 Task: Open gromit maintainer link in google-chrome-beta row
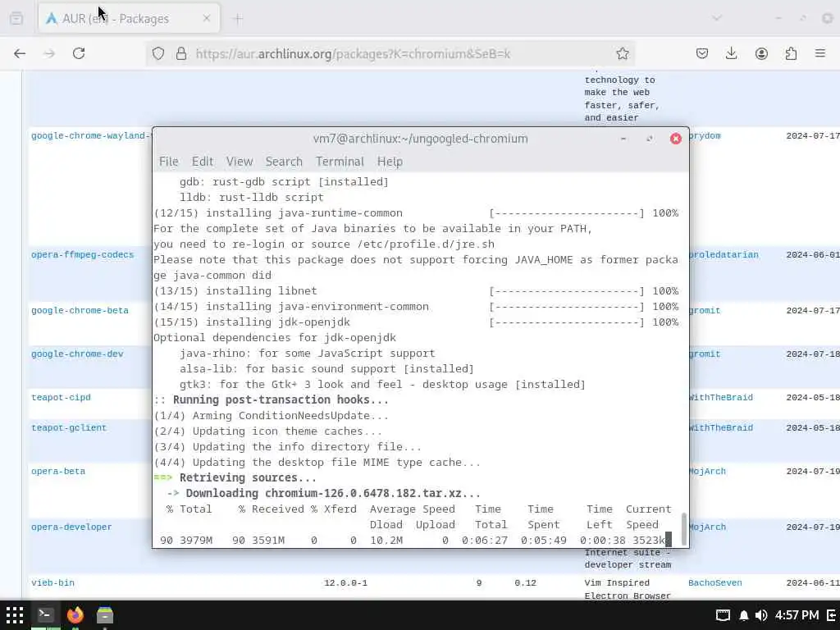[x=705, y=311]
